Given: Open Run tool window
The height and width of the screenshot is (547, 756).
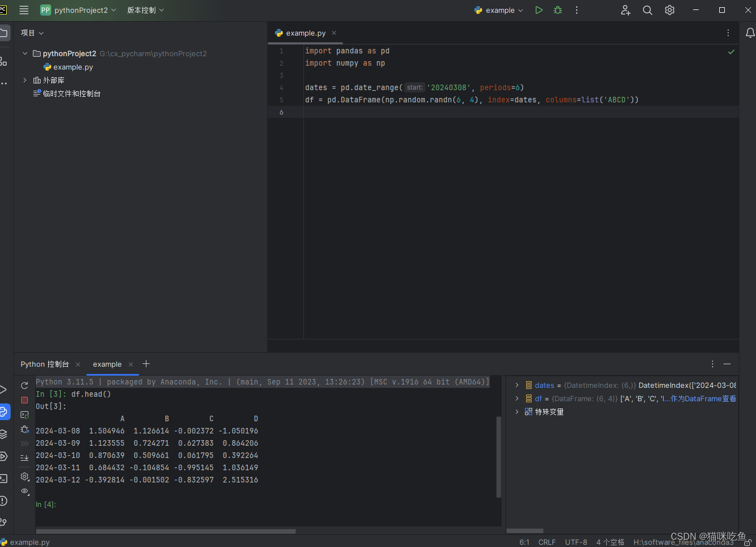Looking at the screenshot, I should pos(4,390).
